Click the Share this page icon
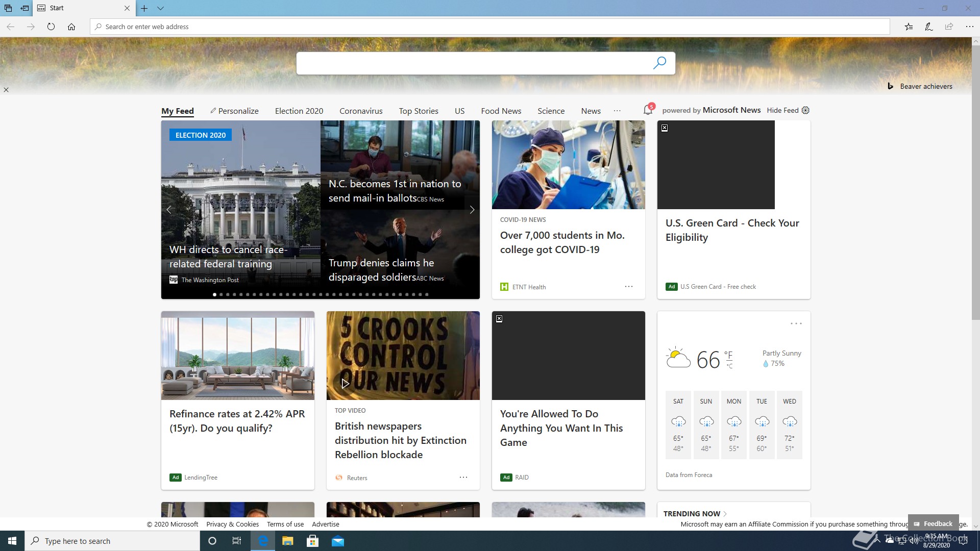Screen dimensions: 980x551 coord(949,27)
